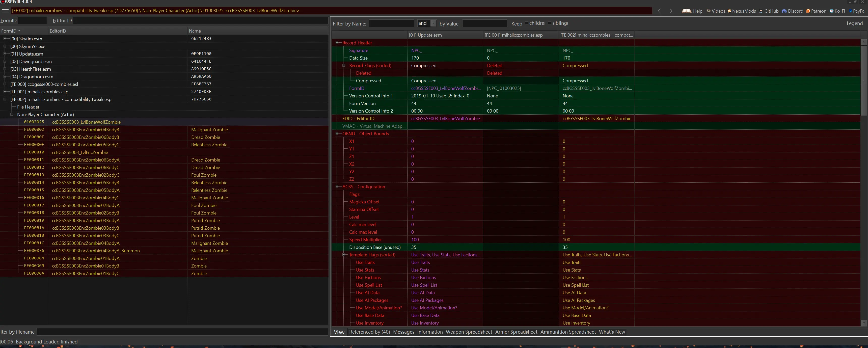This screenshot has width=868, height=348.
Task: Expand the [04] Dragonborn.esm node
Action: (x=5, y=76)
